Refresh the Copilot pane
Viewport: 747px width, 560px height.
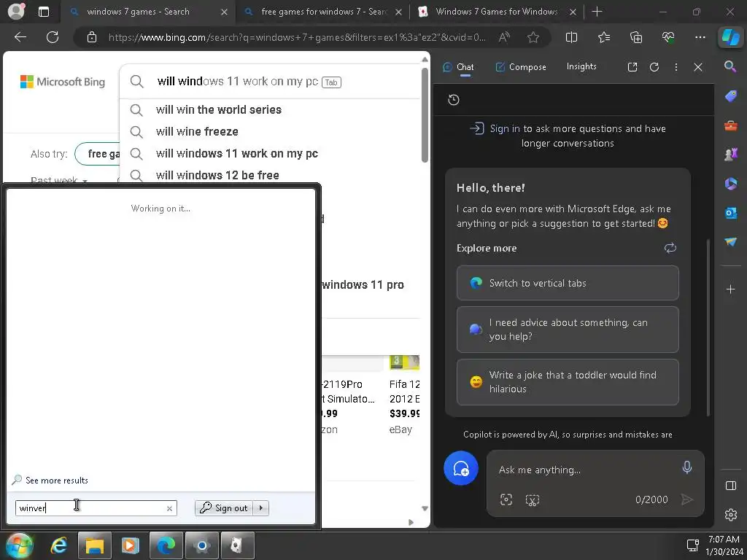(654, 67)
